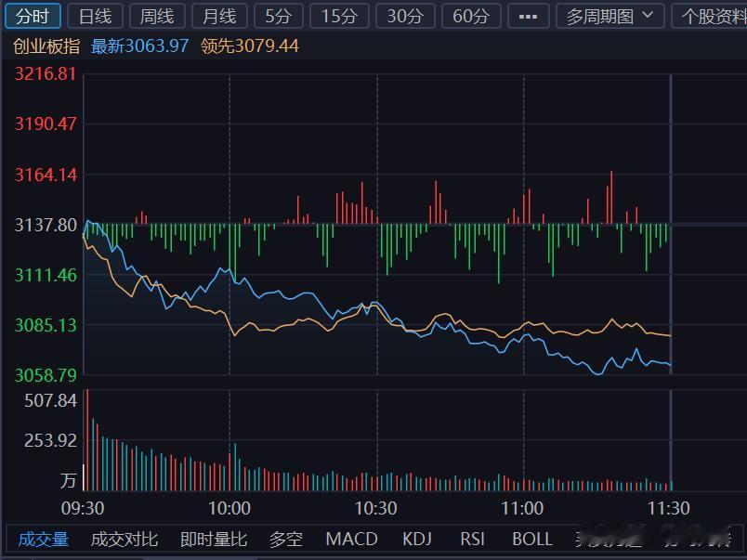
Task: Select the 5分 five-minute chart
Action: 276,15
